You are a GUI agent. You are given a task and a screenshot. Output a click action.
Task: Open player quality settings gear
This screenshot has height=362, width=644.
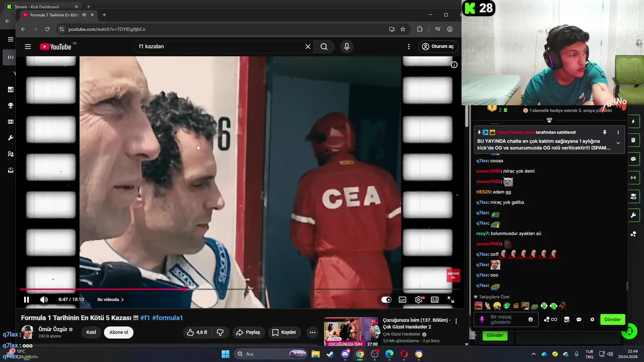coord(419,300)
